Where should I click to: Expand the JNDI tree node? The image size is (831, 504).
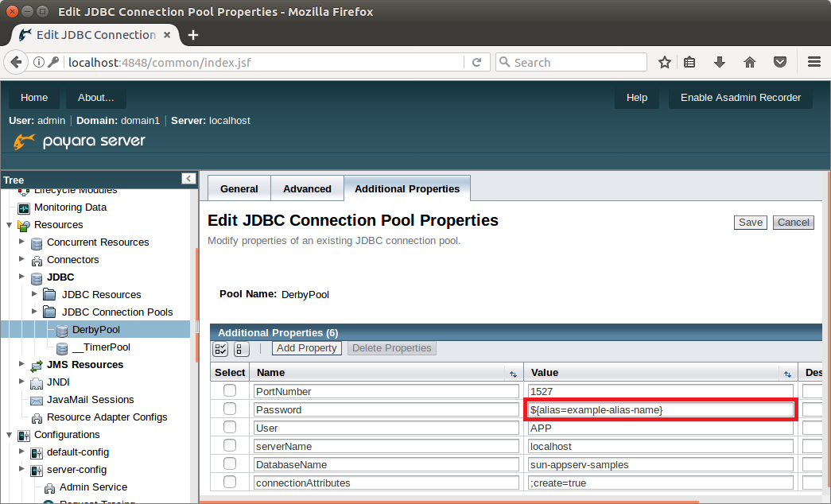(21, 381)
